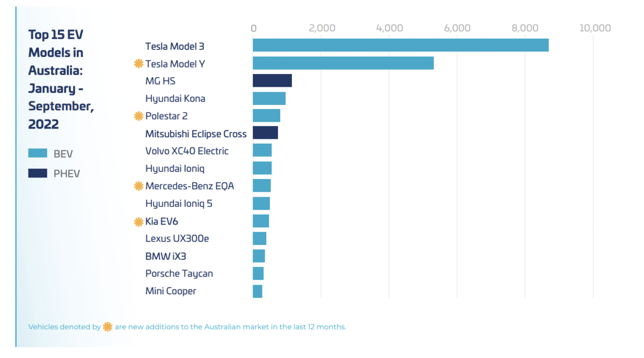Viewport: 644px width, 358px height.
Task: Click the BMW iX3 bar
Action: pos(259,256)
